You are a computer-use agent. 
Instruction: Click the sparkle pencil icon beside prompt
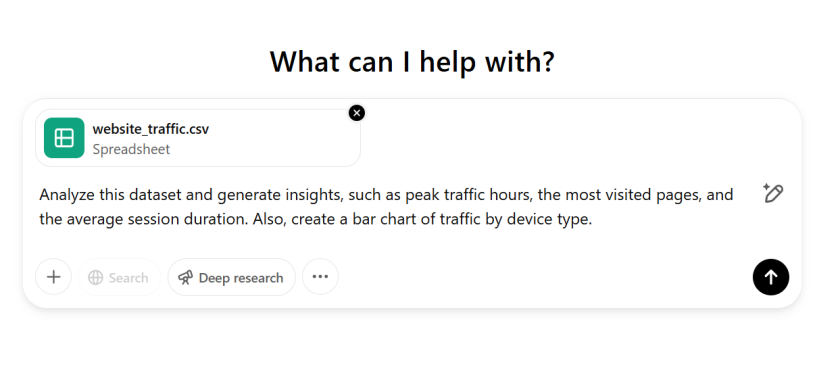click(773, 193)
